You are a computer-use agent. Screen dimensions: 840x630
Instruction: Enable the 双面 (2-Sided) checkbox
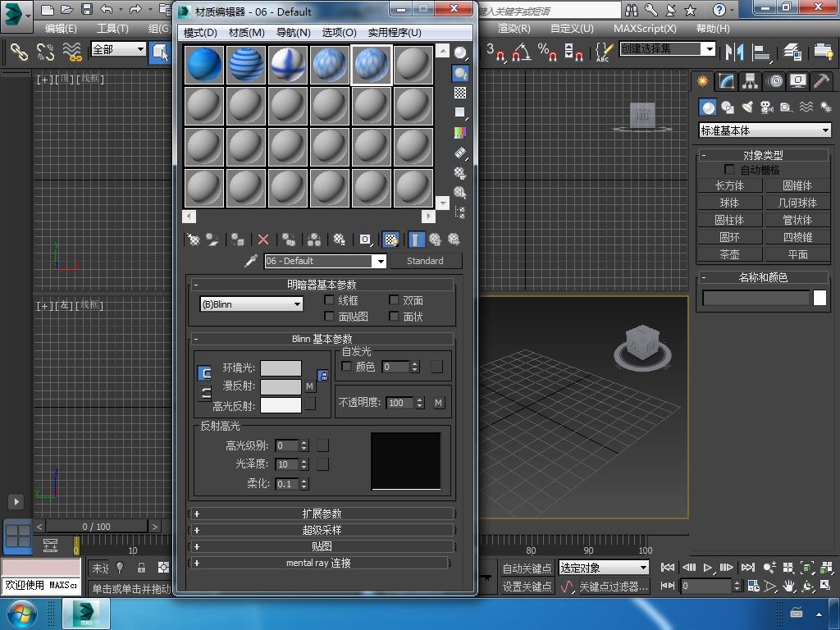point(395,300)
